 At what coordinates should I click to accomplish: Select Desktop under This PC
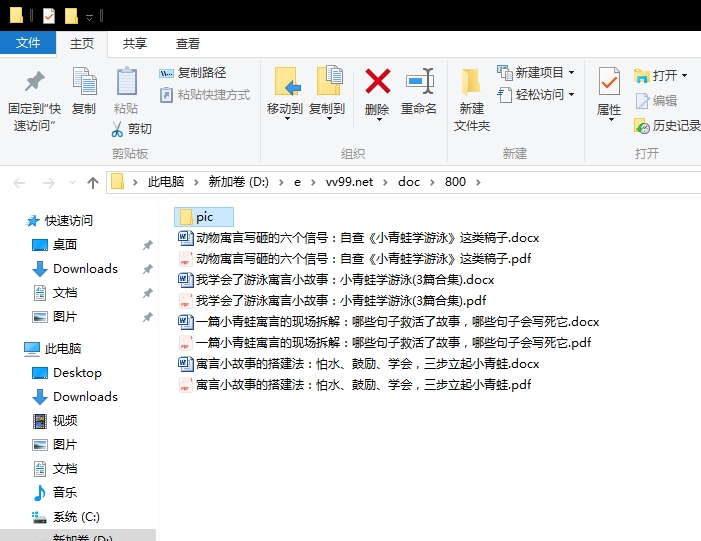pyautogui.click(x=67, y=373)
